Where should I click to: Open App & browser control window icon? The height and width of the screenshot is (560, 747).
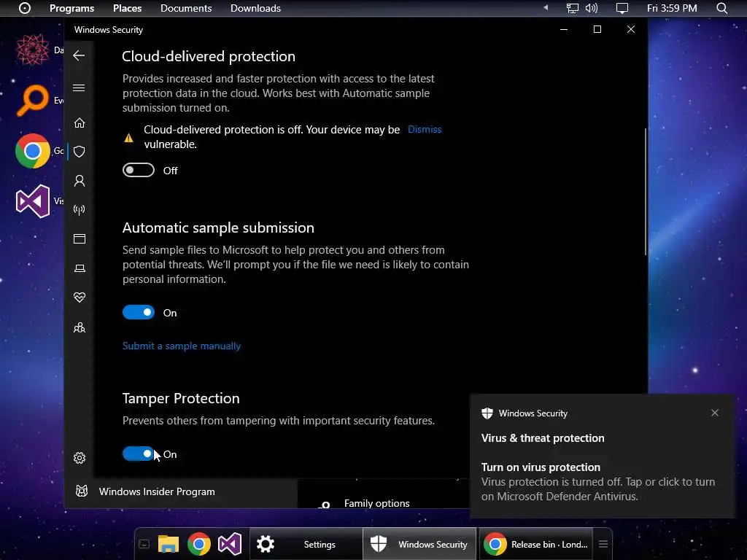point(80,238)
